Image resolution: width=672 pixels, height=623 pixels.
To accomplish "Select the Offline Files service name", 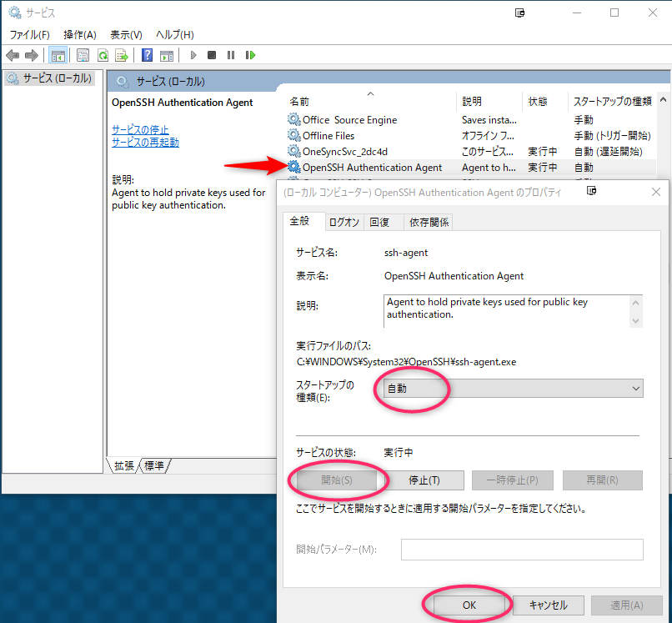I will (x=328, y=135).
